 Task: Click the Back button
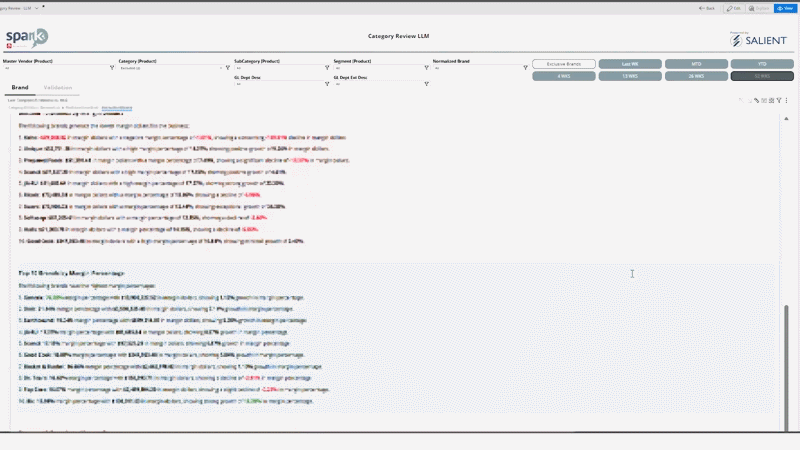coord(706,7)
